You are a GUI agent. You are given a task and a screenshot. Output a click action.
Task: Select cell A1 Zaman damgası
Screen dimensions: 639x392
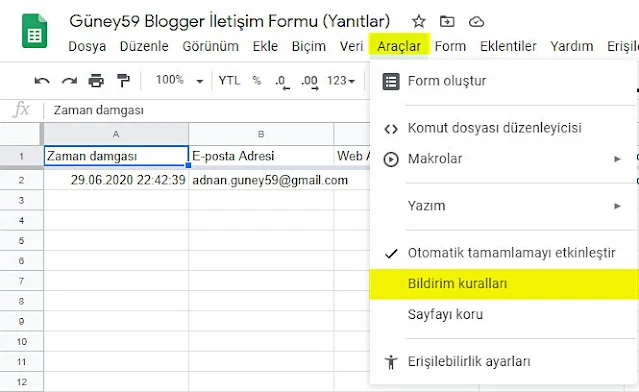116,156
